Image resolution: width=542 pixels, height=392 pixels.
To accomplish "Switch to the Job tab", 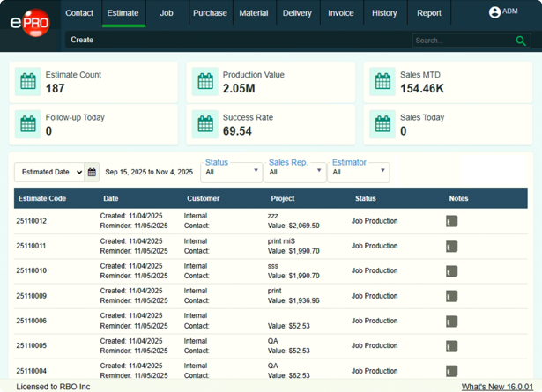I will [167, 13].
